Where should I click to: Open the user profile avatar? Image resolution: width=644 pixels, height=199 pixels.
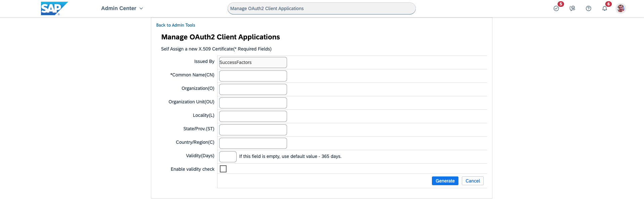pyautogui.click(x=621, y=8)
